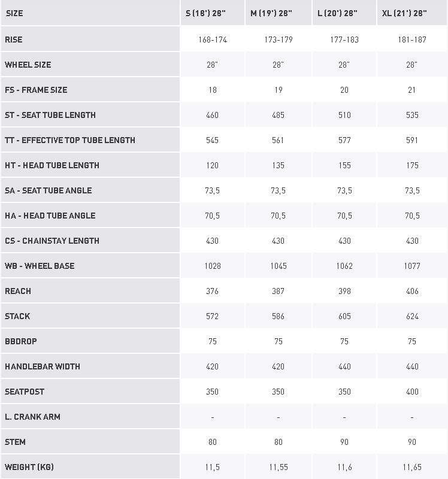The height and width of the screenshot is (479, 448).
Task: Click the RISE row label
Action: (14, 40)
